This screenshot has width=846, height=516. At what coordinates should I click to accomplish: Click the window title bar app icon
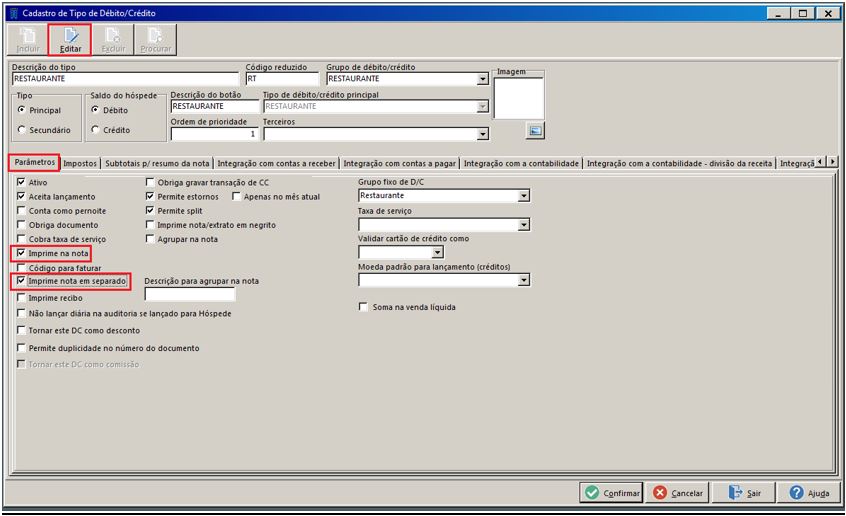click(14, 13)
